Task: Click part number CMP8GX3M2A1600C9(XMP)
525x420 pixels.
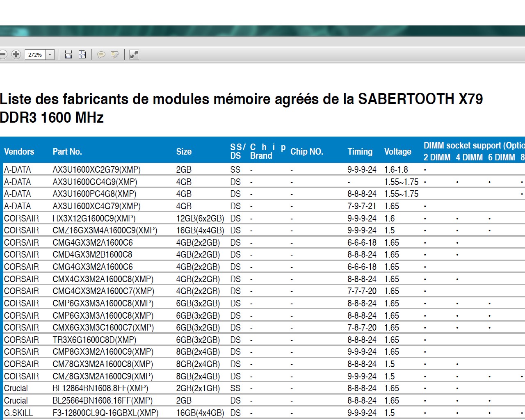Action: click(103, 352)
